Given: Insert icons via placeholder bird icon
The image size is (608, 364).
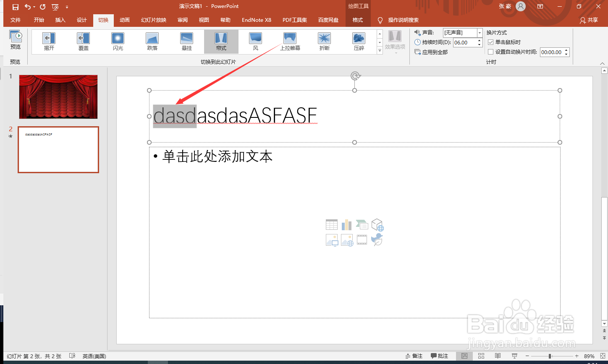Looking at the screenshot, I should coord(377,240).
